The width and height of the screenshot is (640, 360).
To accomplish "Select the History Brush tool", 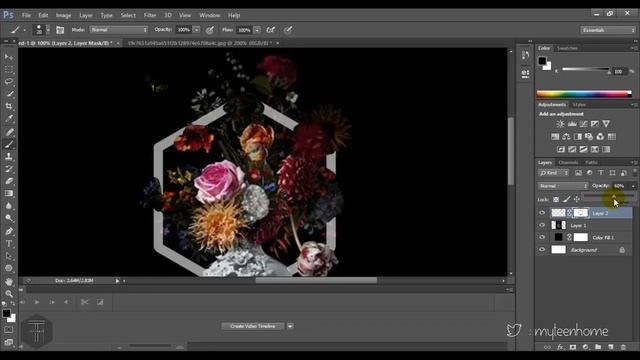I will (9, 169).
